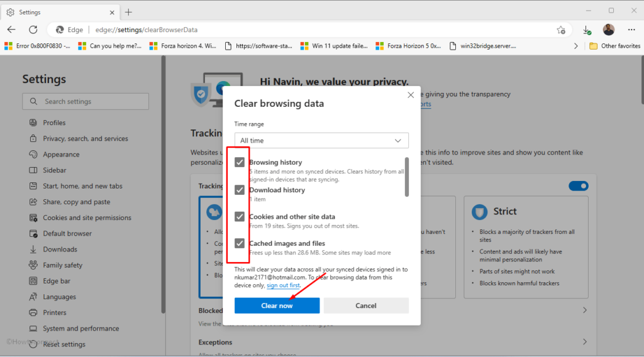Click the settings sidebar scrollbar
This screenshot has width=644, height=357.
pyautogui.click(x=163, y=185)
